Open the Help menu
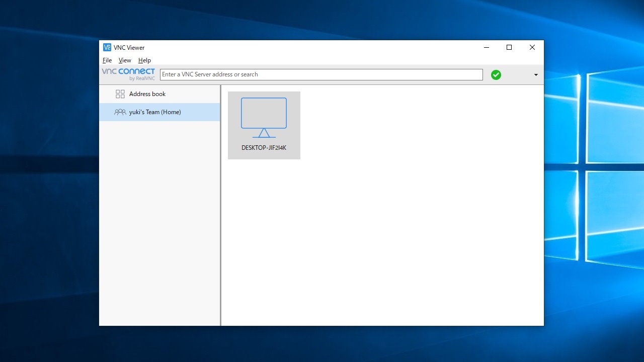644x362 pixels. [x=144, y=60]
